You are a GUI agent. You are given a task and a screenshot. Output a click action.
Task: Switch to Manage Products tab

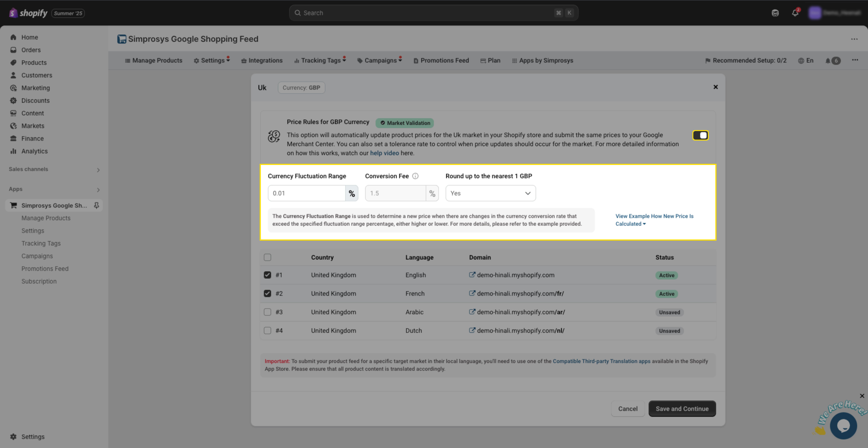154,61
